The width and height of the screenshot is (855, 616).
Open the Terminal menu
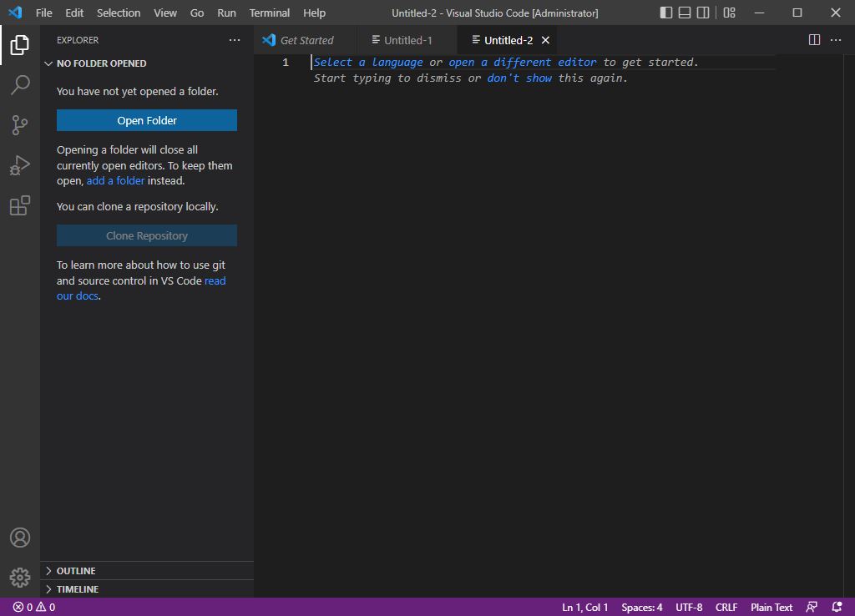[x=270, y=13]
